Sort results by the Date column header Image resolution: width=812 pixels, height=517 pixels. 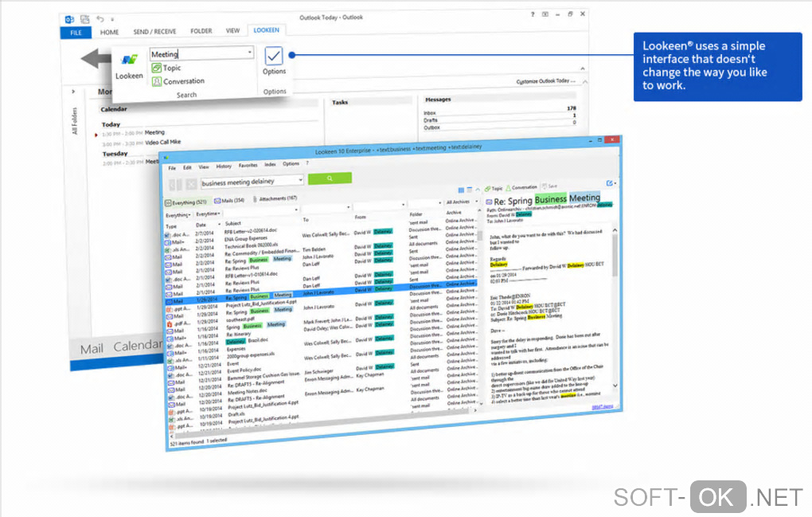click(x=201, y=225)
